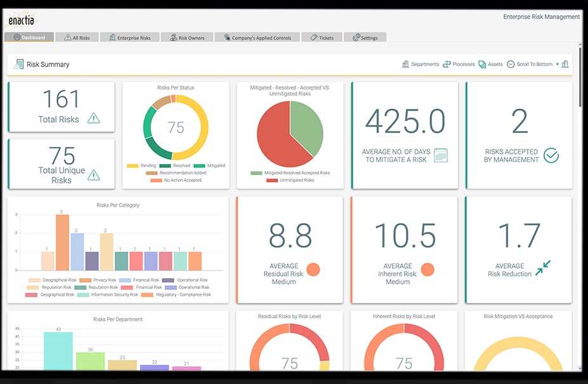Click warning triangle icon beside Total Risks
The width and height of the screenshot is (588, 384).
click(x=93, y=118)
